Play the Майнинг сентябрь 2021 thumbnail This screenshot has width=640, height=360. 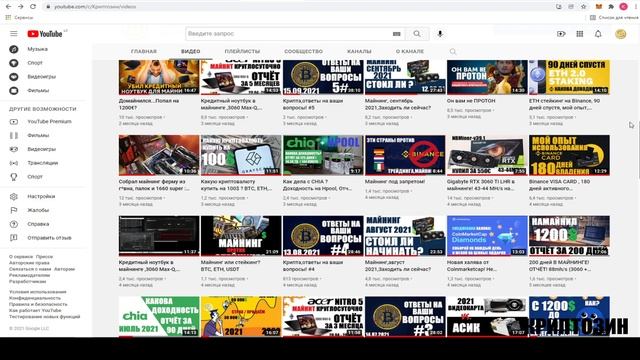click(405, 77)
